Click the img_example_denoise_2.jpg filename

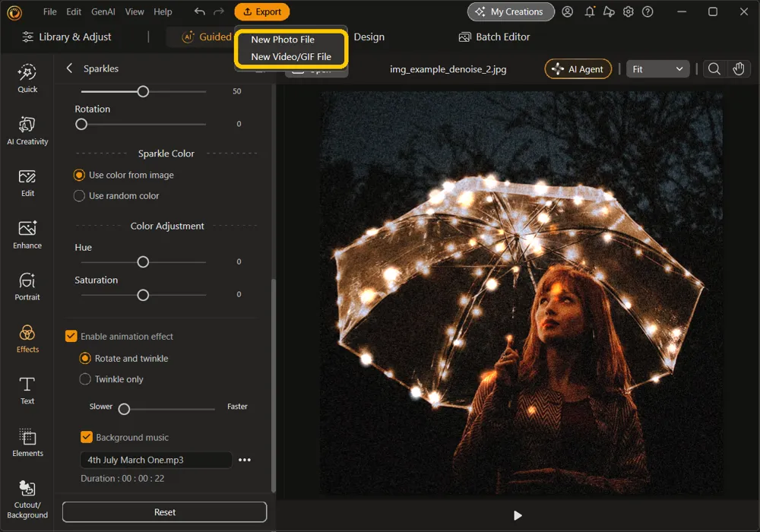(448, 69)
